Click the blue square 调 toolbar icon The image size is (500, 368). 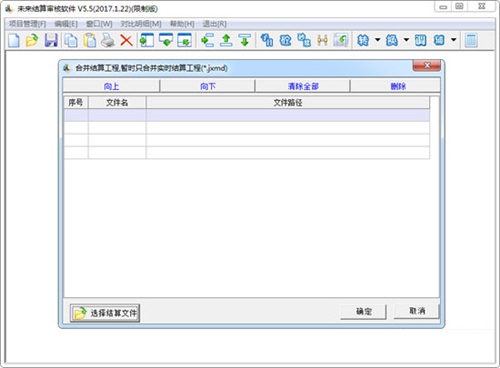pos(420,40)
